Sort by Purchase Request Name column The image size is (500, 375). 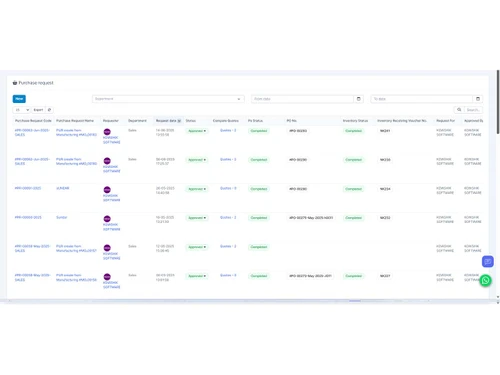point(75,121)
